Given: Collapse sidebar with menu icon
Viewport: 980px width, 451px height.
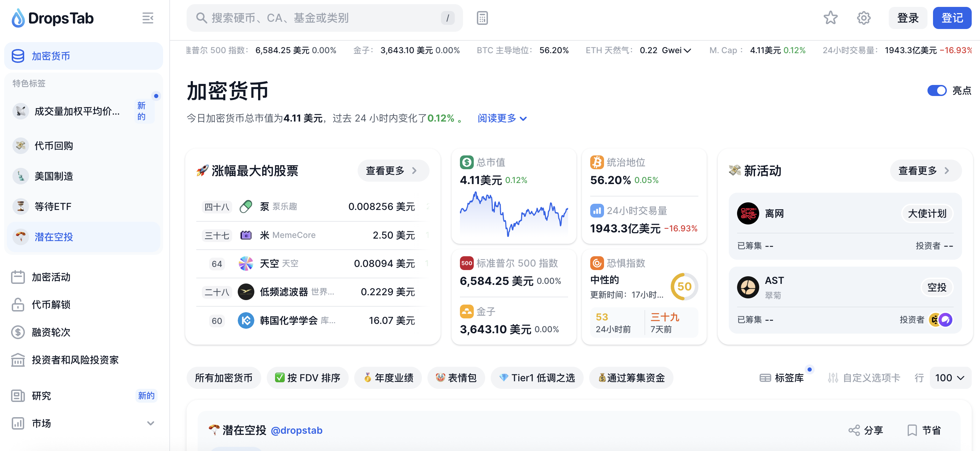Looking at the screenshot, I should point(148,18).
